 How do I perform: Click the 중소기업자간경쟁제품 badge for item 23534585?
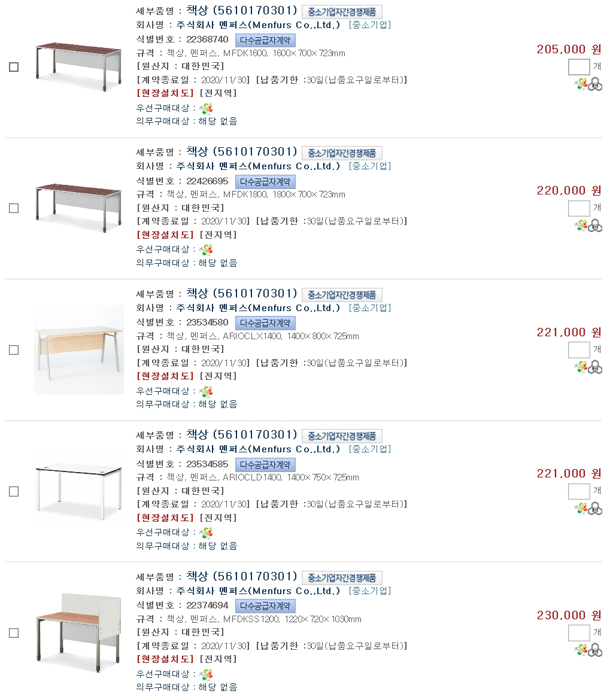click(342, 436)
